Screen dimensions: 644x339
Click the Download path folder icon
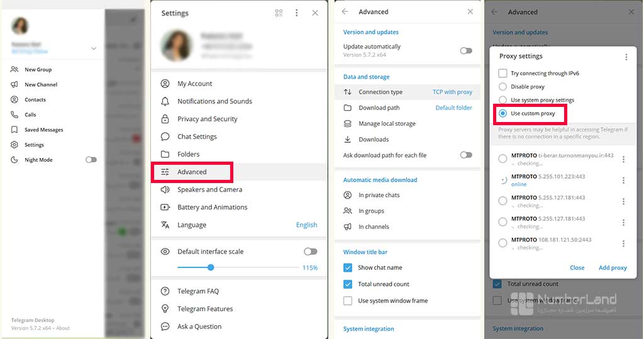coord(347,108)
